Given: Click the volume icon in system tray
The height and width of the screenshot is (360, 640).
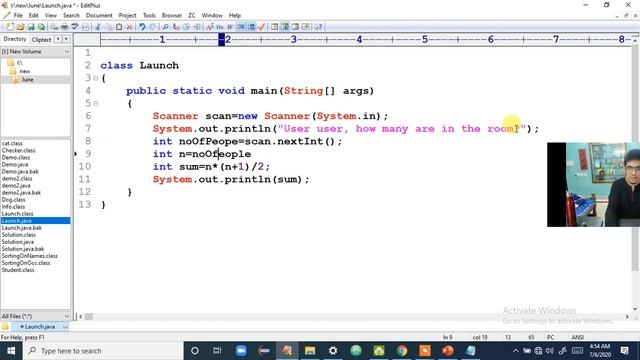Looking at the screenshot, I should click(550, 351).
